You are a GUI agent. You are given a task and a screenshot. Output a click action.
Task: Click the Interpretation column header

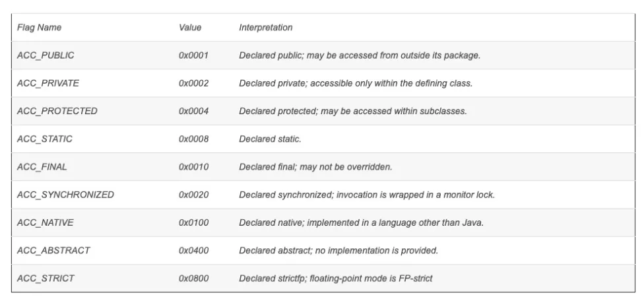266,28
